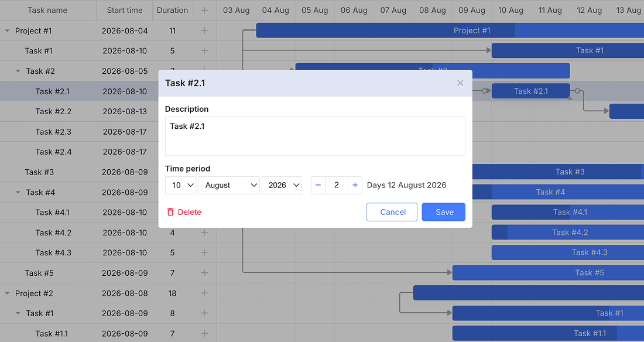This screenshot has width=644, height=342.
Task: Click the Task name column header
Action: (47, 11)
